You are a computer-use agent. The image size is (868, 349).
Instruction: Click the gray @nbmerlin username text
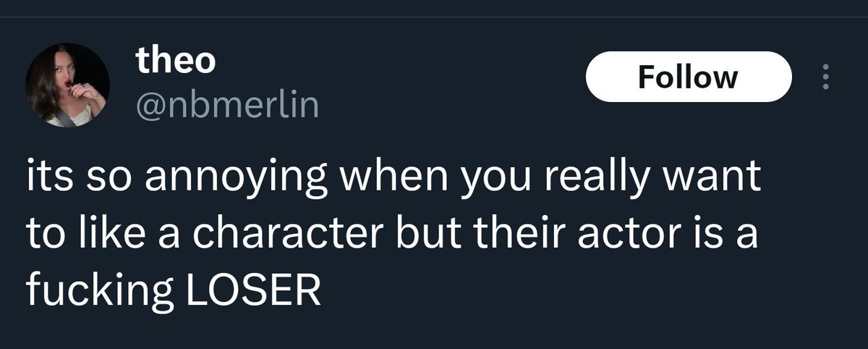click(x=227, y=106)
